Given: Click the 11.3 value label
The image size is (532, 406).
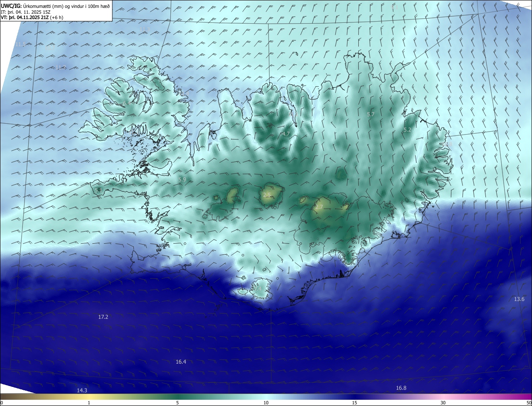Looking at the screenshot, I should coord(145,29).
